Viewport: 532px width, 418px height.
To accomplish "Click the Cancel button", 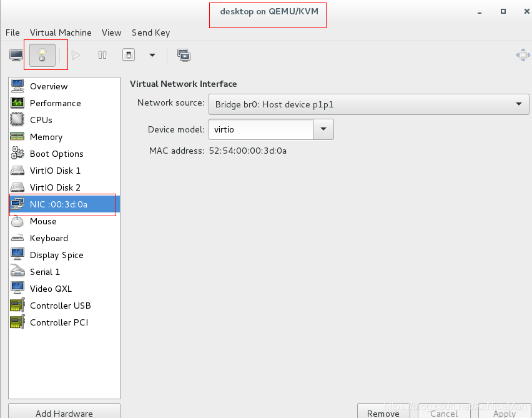I will pos(444,412).
